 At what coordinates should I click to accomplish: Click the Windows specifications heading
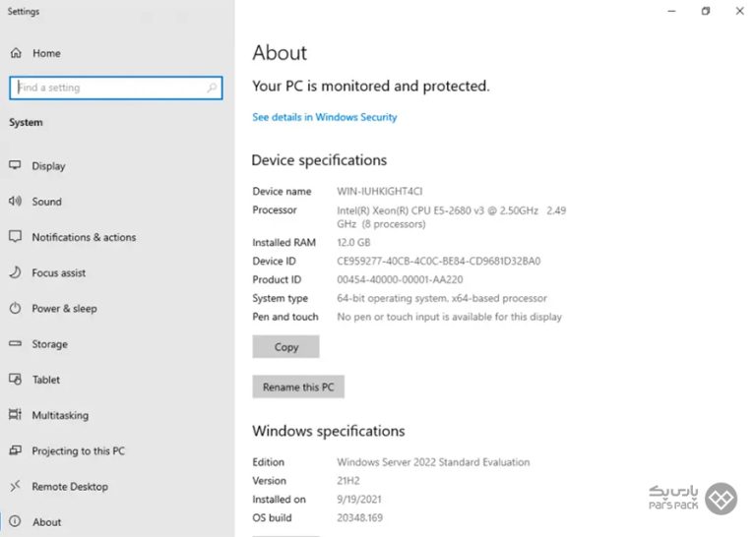click(329, 431)
